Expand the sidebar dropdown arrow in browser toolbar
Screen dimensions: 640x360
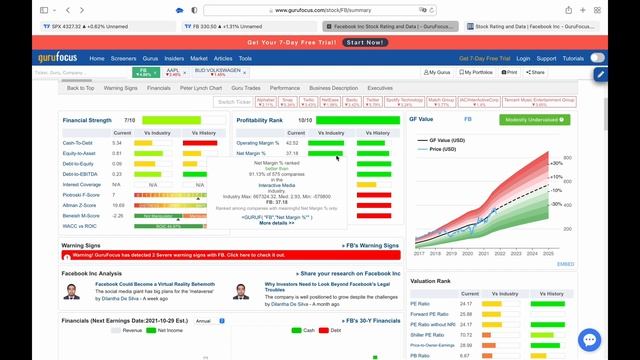pos(54,10)
